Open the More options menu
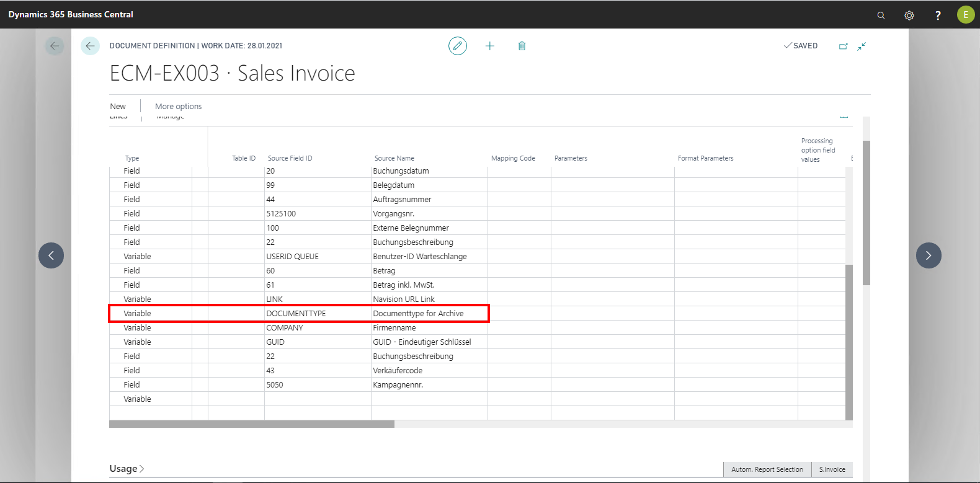The height and width of the screenshot is (483, 980). coord(178,107)
